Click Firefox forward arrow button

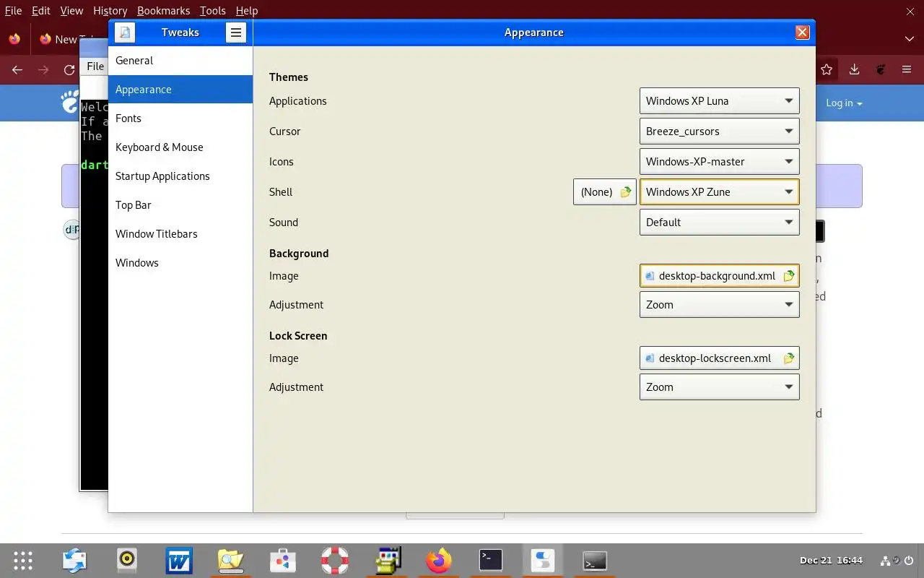[43, 70]
